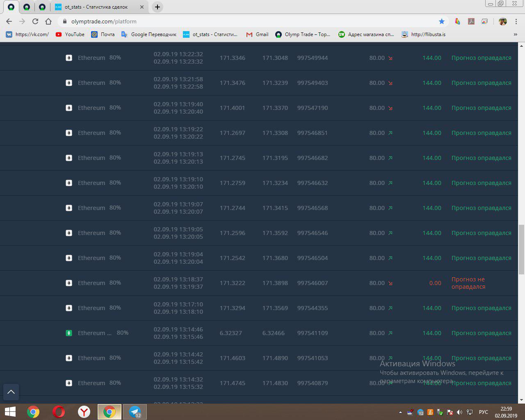
Task: Open Telegram from the taskbar
Action: [x=135, y=412]
